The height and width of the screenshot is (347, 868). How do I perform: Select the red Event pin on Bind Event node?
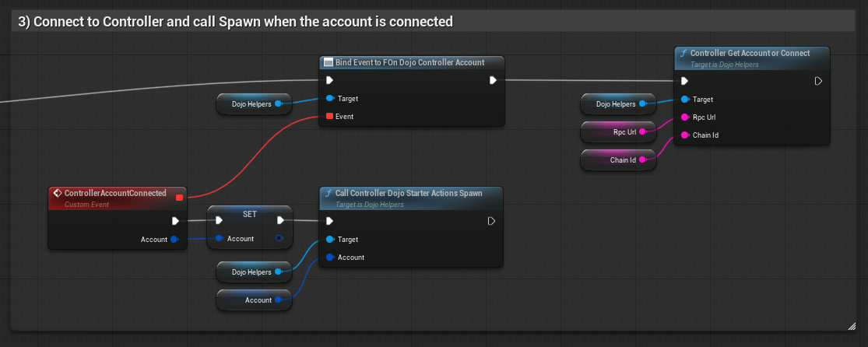[329, 117]
